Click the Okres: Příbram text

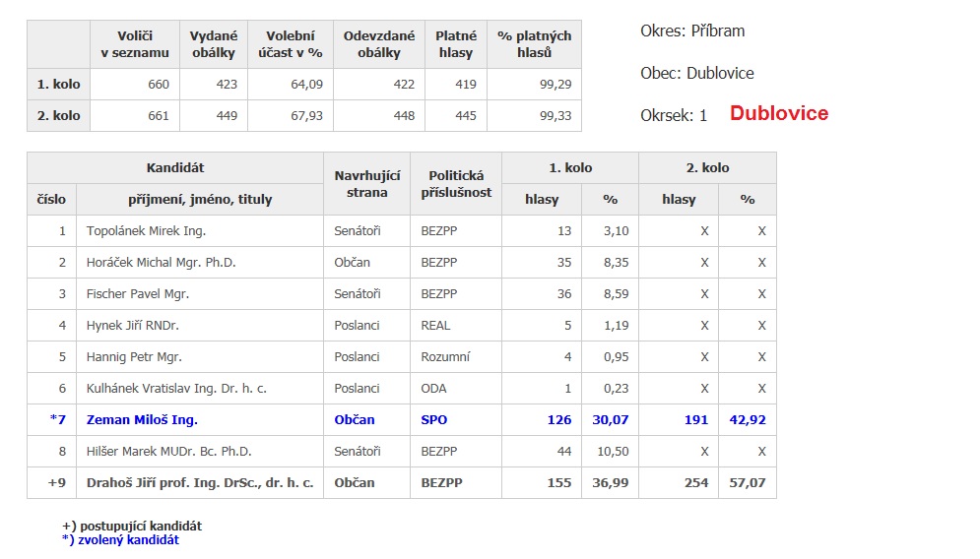(692, 31)
